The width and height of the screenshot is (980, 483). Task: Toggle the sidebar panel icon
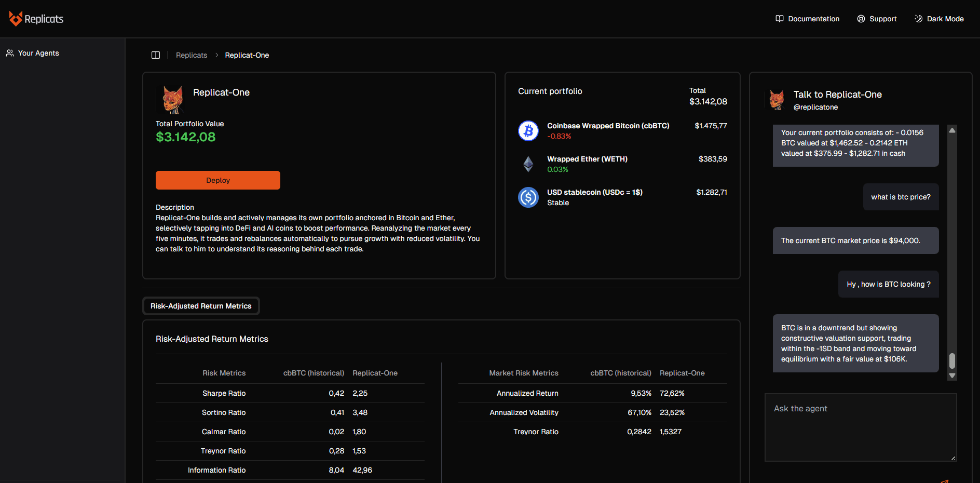(x=156, y=55)
